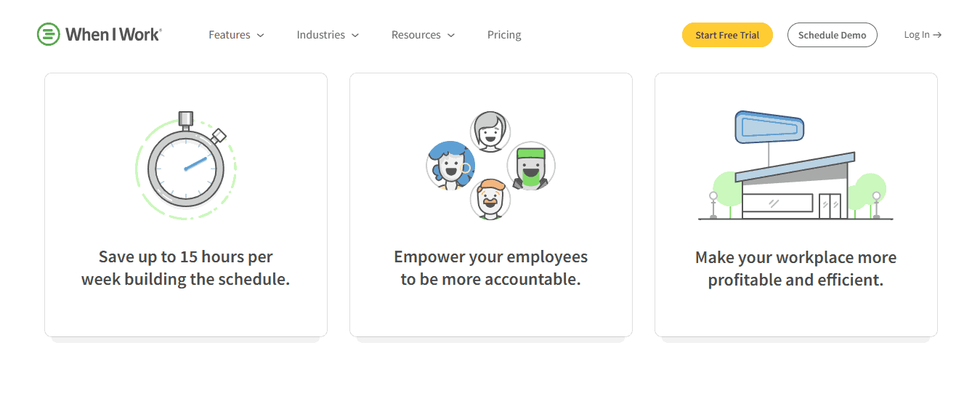Click the arrow beside Log In
This screenshot has width=980, height=396.
coord(937,35)
